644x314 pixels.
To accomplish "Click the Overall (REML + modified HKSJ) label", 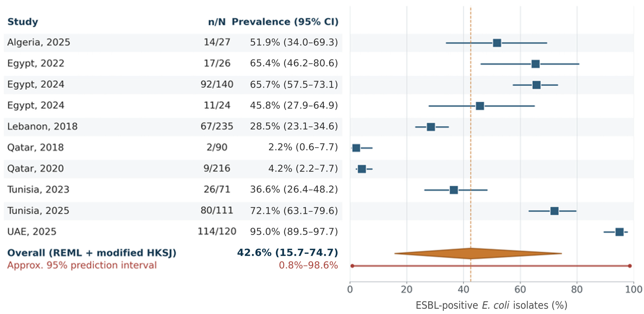I will pos(92,253).
